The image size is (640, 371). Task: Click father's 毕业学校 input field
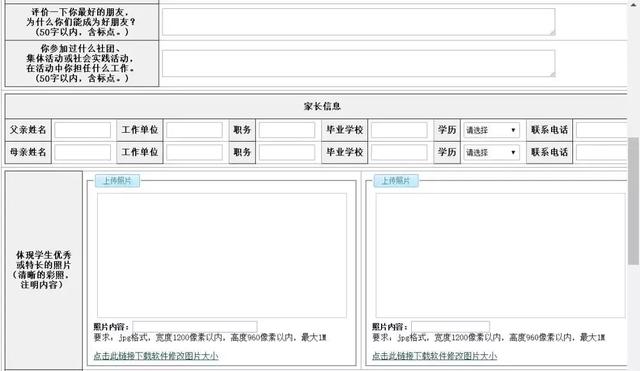click(x=399, y=130)
